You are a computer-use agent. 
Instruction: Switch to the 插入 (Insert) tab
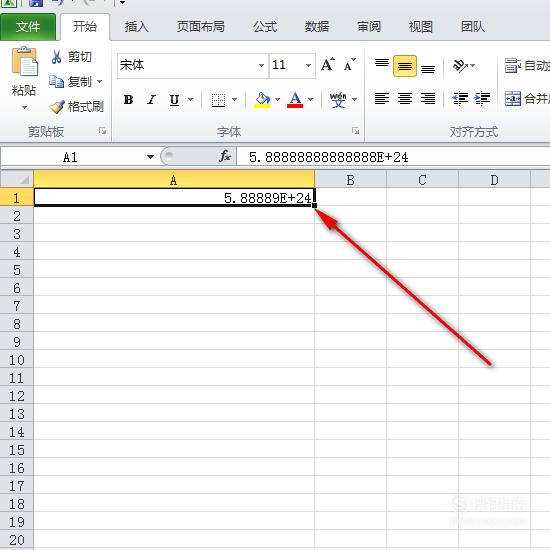coord(137,27)
